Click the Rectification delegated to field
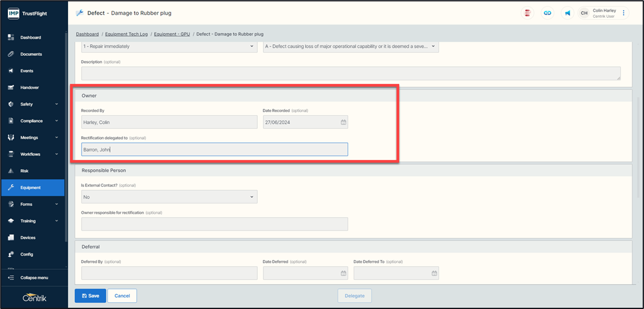This screenshot has height=309, width=644. pos(214,149)
